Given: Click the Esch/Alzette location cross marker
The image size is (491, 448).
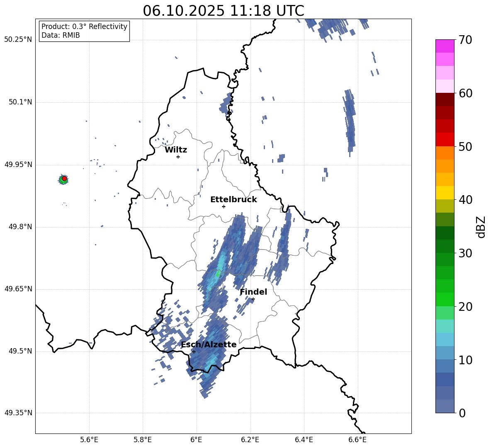Looking at the screenshot, I should 194,351.
